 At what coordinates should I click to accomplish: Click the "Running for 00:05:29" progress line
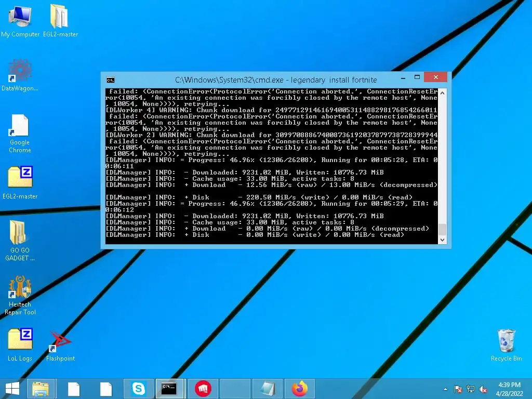(x=271, y=204)
